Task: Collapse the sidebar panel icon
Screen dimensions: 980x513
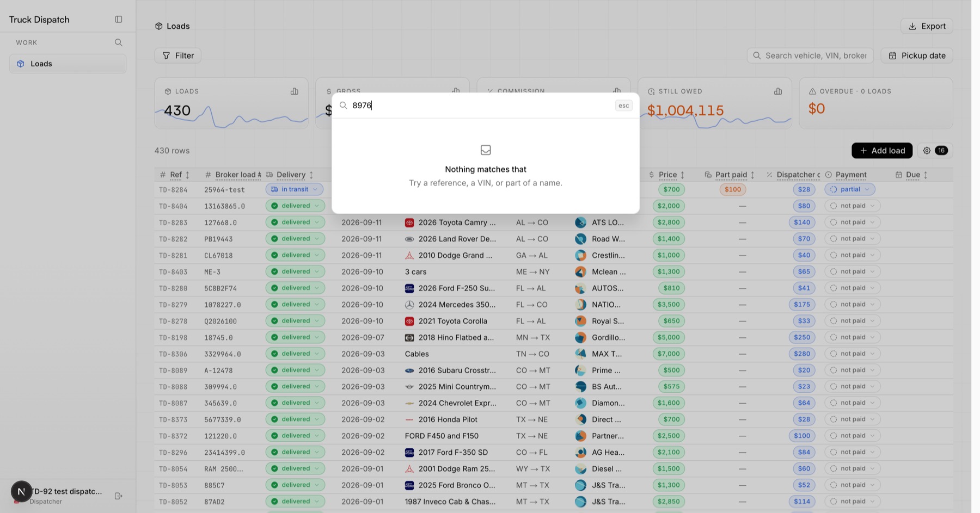Action: point(119,20)
